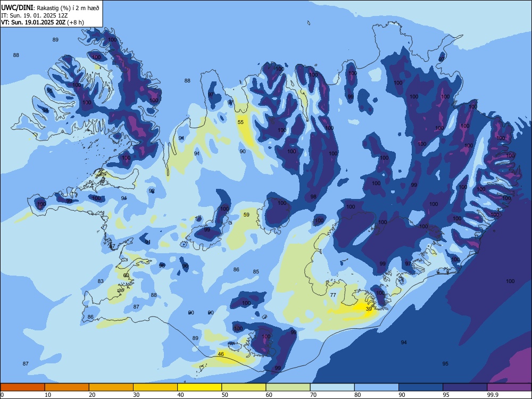
Task: Click the 0–10 dark orange legend swatch
Action: tap(22, 387)
